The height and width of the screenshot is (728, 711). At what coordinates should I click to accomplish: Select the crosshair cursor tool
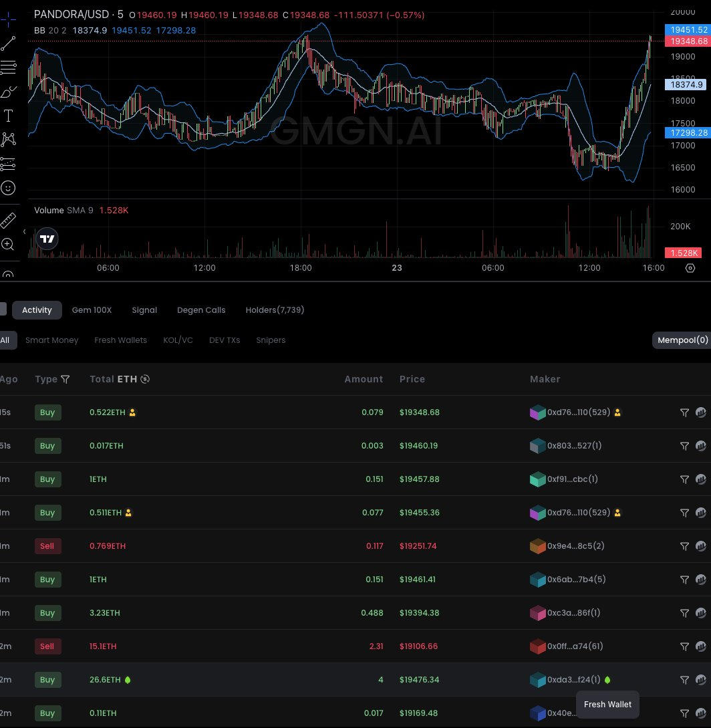8,19
